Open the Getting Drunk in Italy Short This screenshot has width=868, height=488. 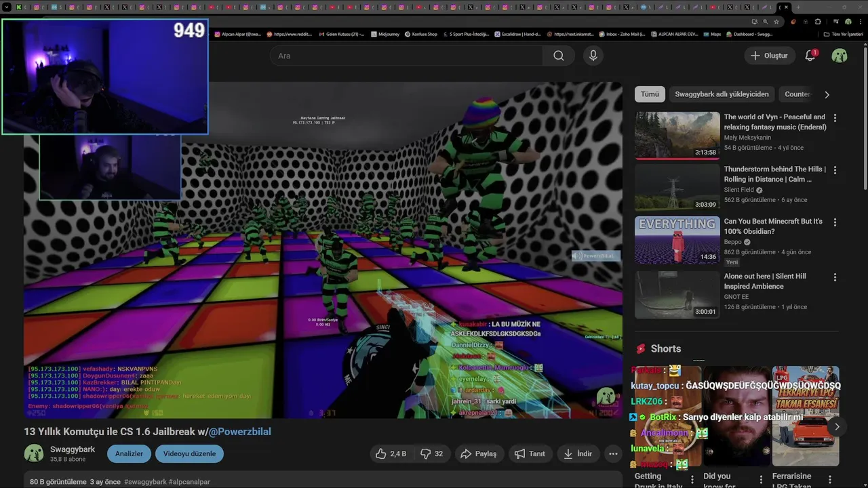(668, 415)
